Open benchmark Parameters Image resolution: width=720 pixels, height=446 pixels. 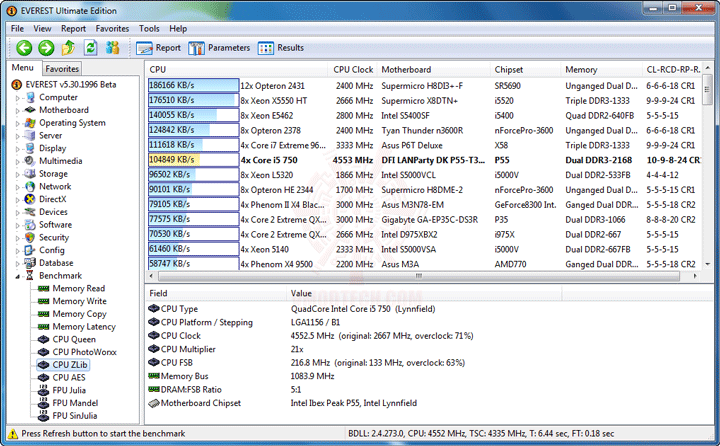(219, 48)
